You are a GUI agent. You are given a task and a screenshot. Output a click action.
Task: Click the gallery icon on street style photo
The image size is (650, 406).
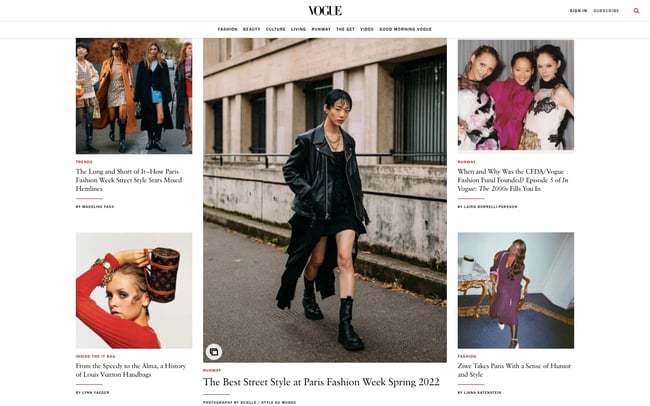tap(214, 352)
